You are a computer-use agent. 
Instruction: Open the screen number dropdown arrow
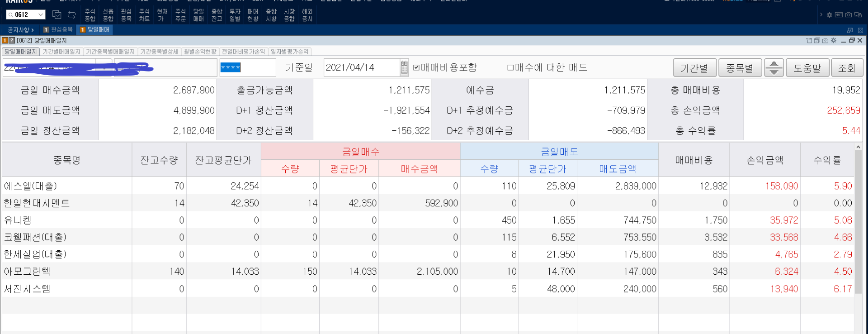pos(41,15)
